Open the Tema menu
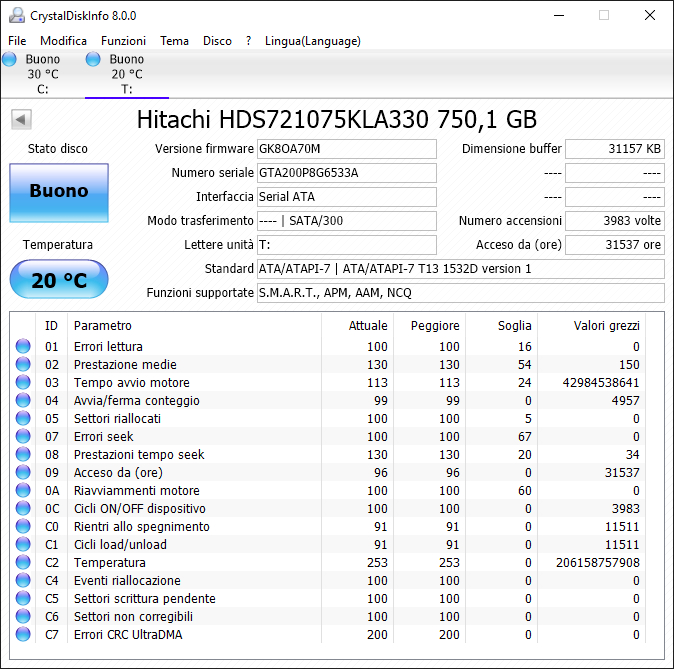 click(175, 41)
